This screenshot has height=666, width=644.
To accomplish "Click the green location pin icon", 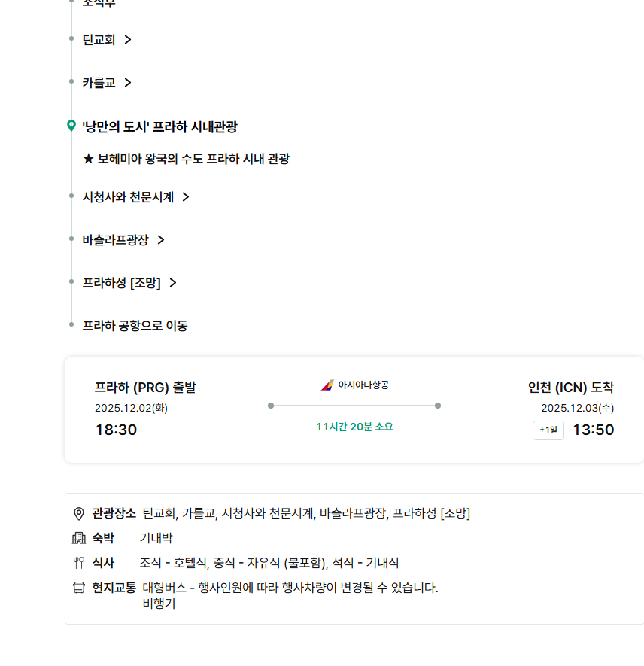I will click(71, 126).
